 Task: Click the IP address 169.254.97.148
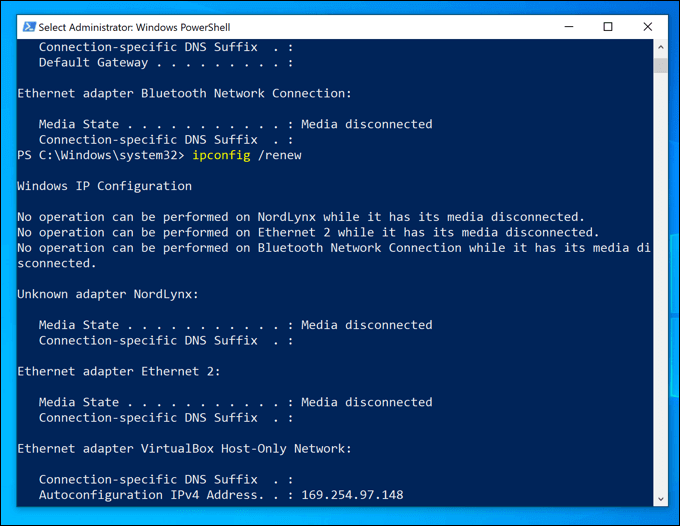(x=352, y=495)
